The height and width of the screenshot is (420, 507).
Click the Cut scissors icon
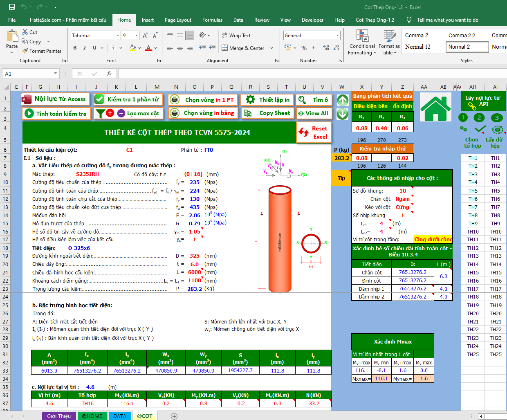point(25,32)
